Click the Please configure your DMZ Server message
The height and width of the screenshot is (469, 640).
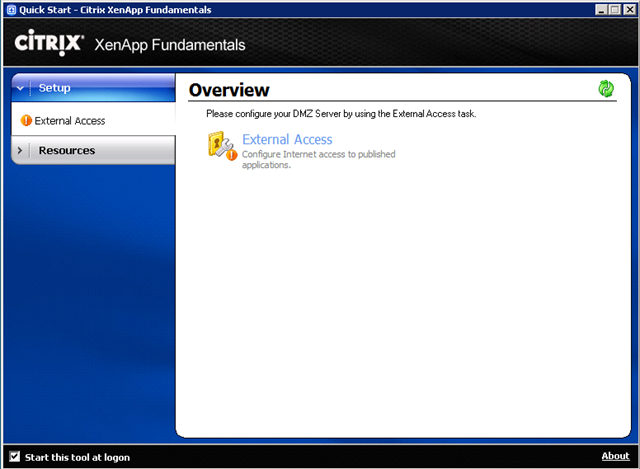341,113
